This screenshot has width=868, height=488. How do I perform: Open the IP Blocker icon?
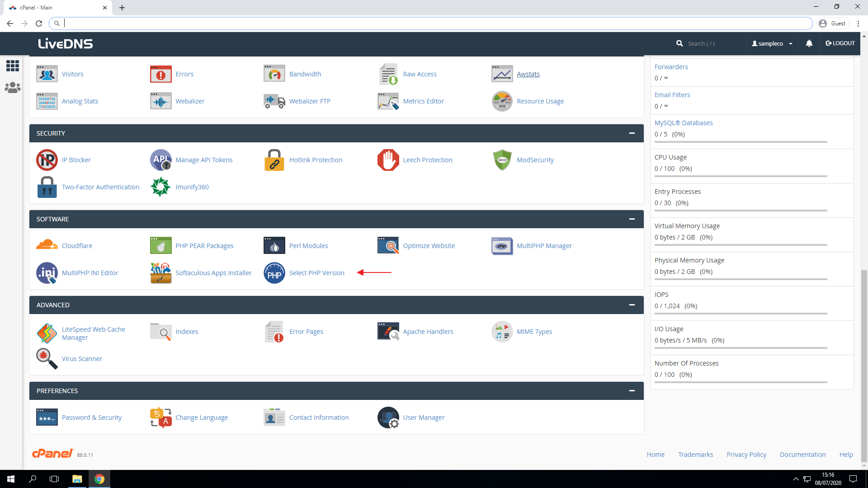coord(47,160)
